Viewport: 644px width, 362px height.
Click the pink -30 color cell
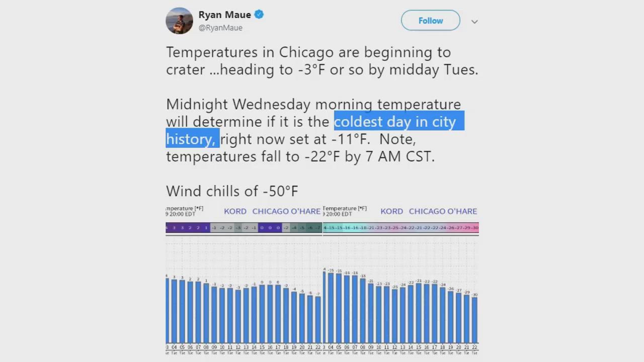coord(474,228)
